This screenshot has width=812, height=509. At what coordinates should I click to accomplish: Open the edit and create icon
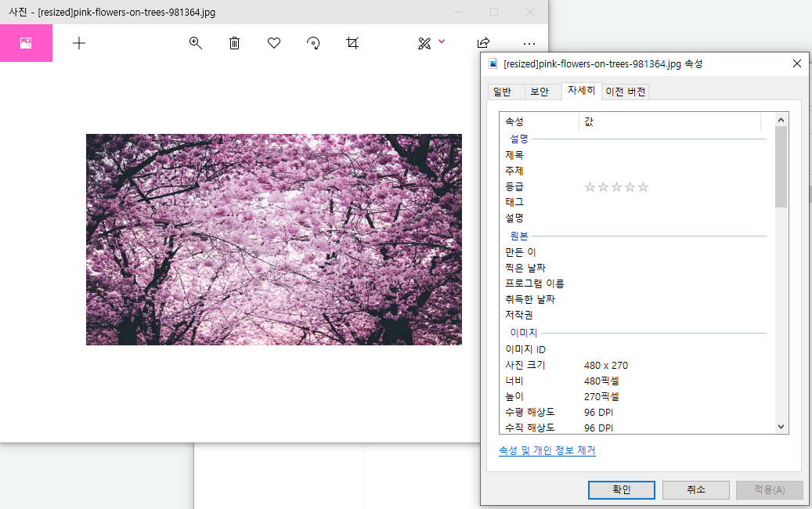(424, 44)
